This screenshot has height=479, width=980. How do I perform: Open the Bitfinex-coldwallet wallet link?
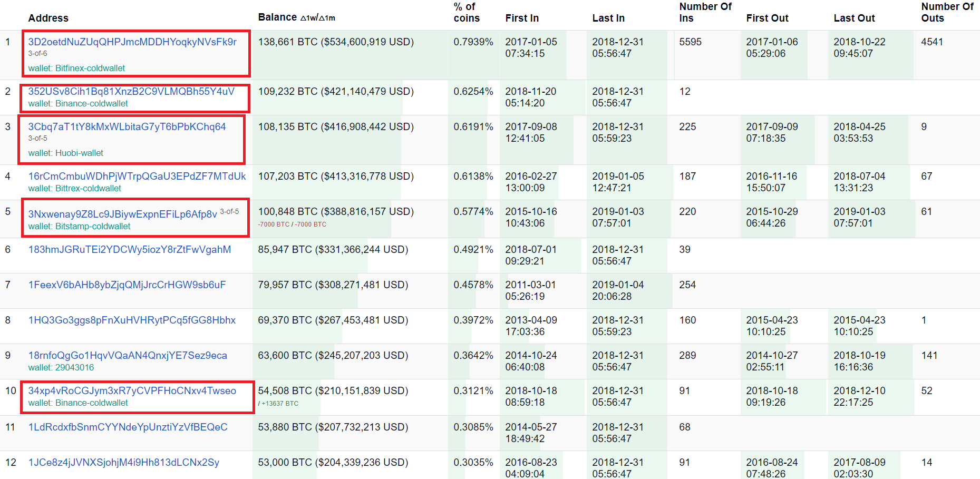[76, 68]
